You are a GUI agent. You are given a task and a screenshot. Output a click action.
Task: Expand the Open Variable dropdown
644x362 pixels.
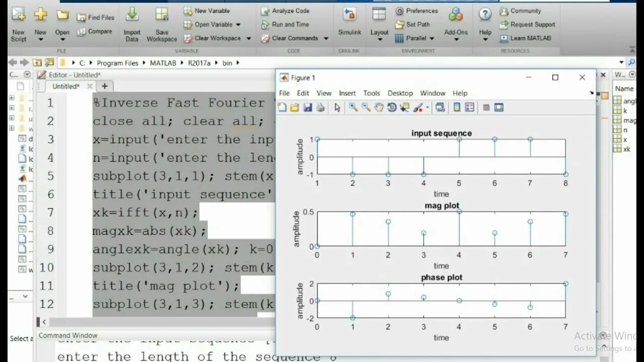(x=238, y=24)
